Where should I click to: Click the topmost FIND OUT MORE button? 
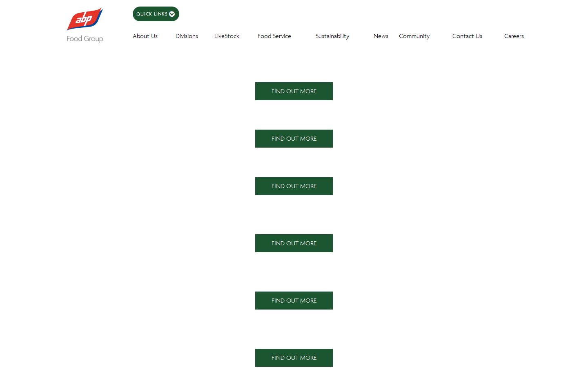(294, 91)
